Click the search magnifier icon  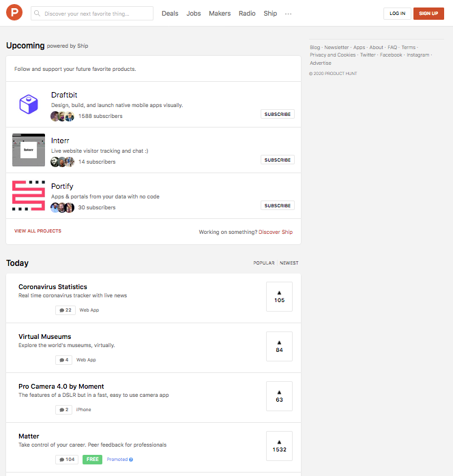point(37,14)
